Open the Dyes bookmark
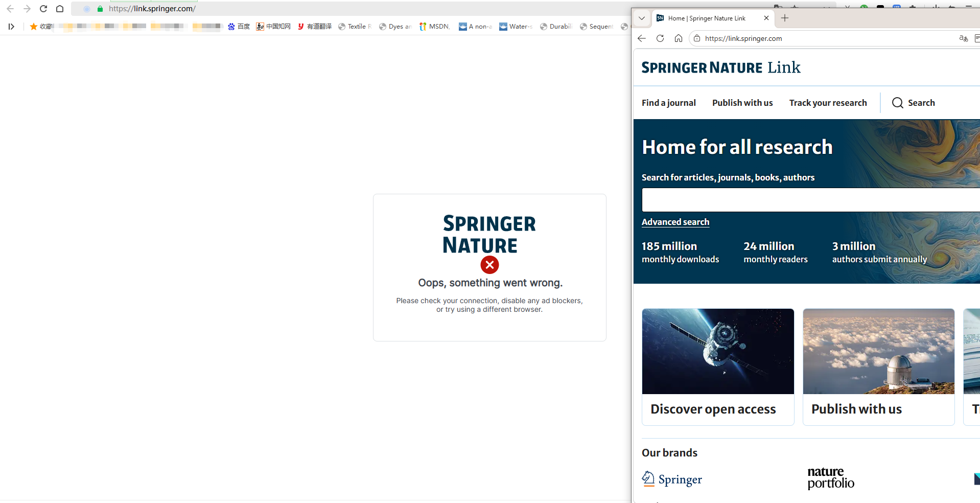Image resolution: width=980 pixels, height=503 pixels. [x=395, y=27]
